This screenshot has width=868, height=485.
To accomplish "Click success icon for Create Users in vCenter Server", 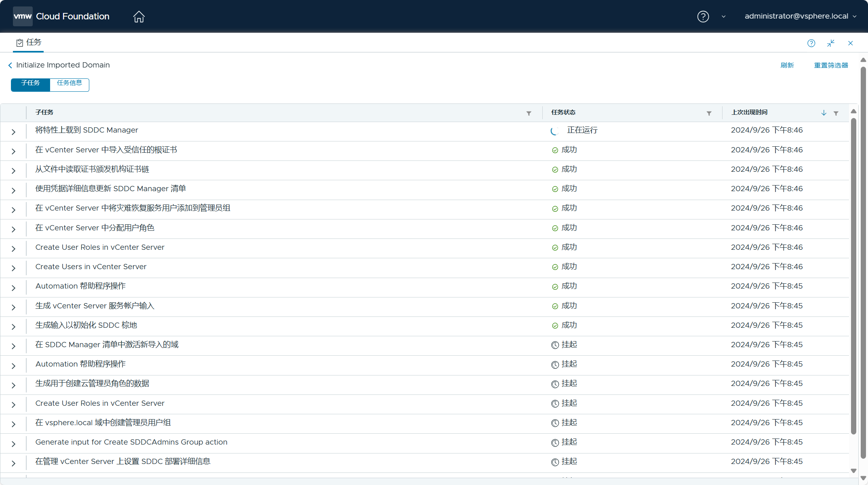I will [555, 267].
